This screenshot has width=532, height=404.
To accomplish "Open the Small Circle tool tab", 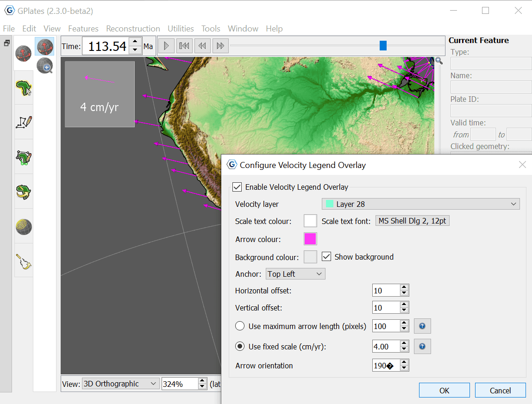I will (24, 226).
